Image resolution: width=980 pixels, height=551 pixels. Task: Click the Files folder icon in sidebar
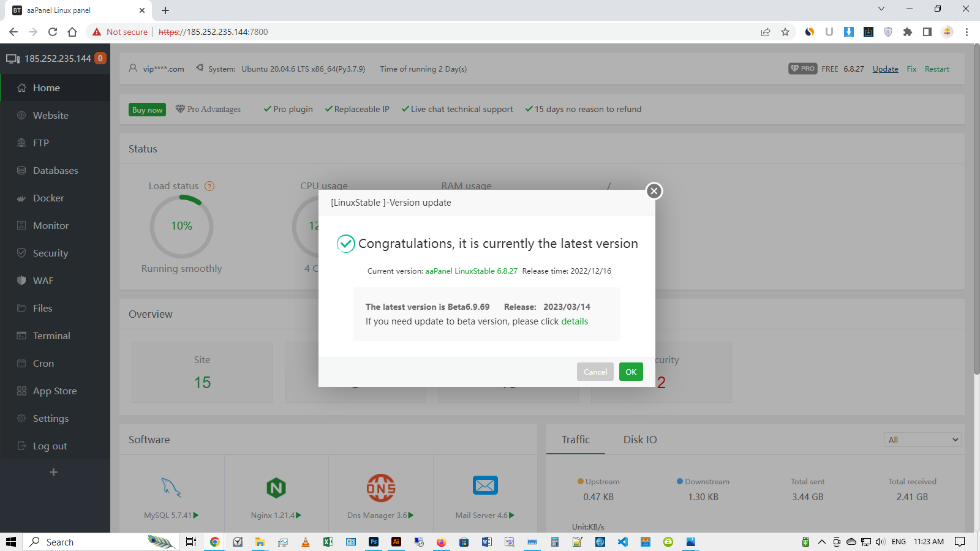[21, 308]
